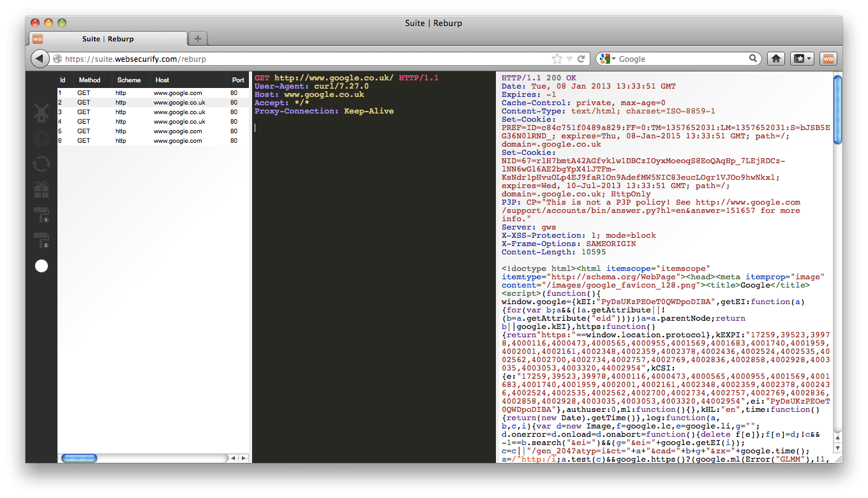
Task: Expand the Google search engine selector dropdown
Action: click(609, 59)
